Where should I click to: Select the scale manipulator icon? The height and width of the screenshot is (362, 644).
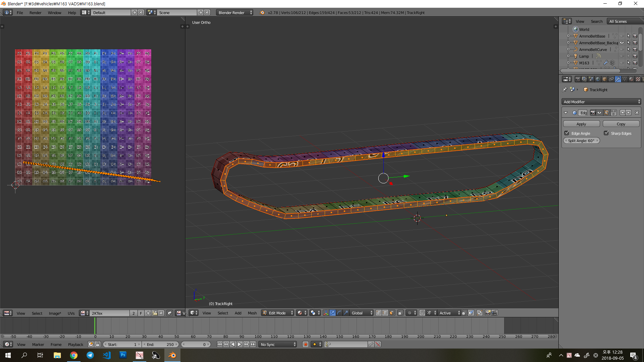pyautogui.click(x=346, y=313)
